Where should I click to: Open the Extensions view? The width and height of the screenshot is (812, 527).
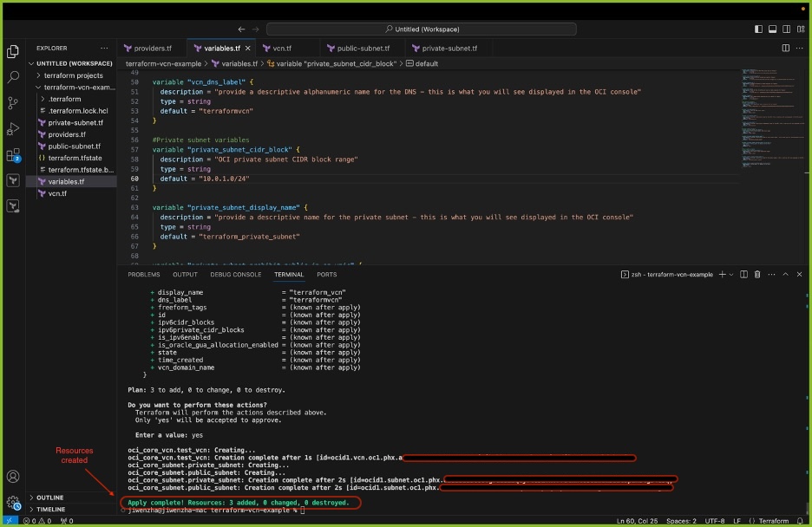tap(13, 155)
